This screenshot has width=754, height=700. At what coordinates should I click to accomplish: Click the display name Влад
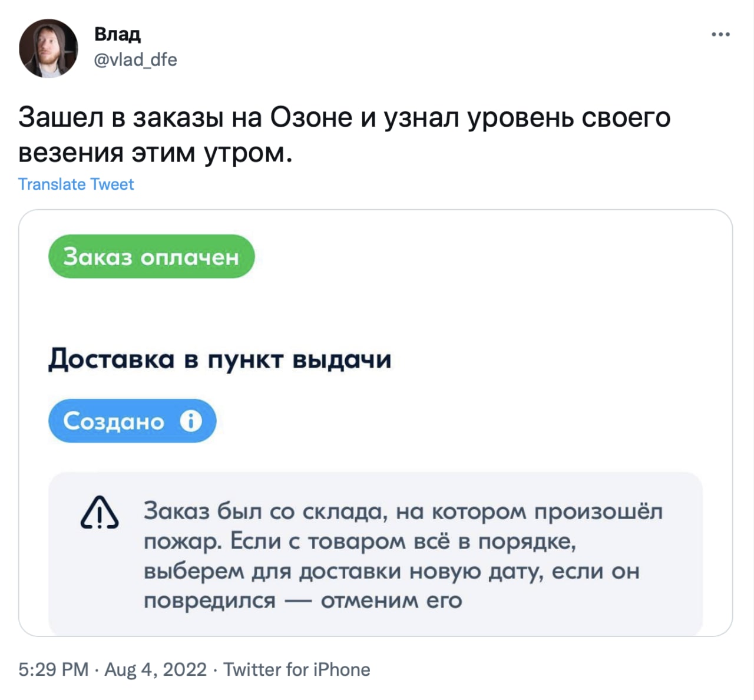point(117,34)
